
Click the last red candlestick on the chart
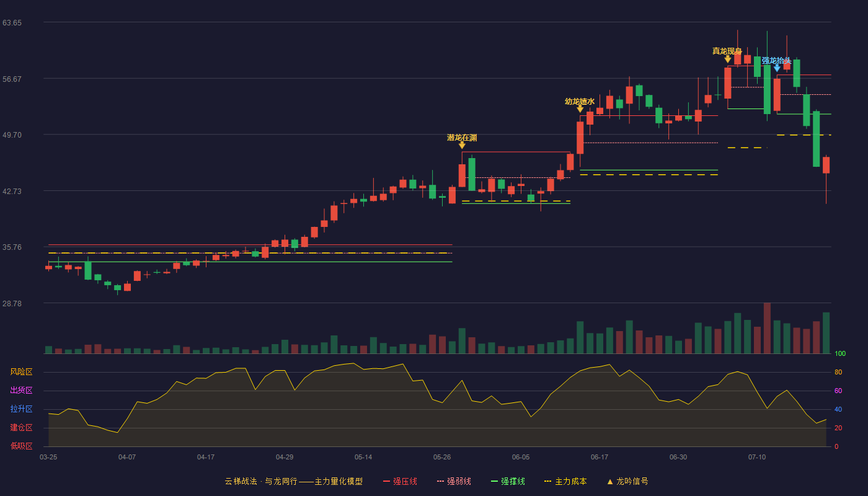826,165
